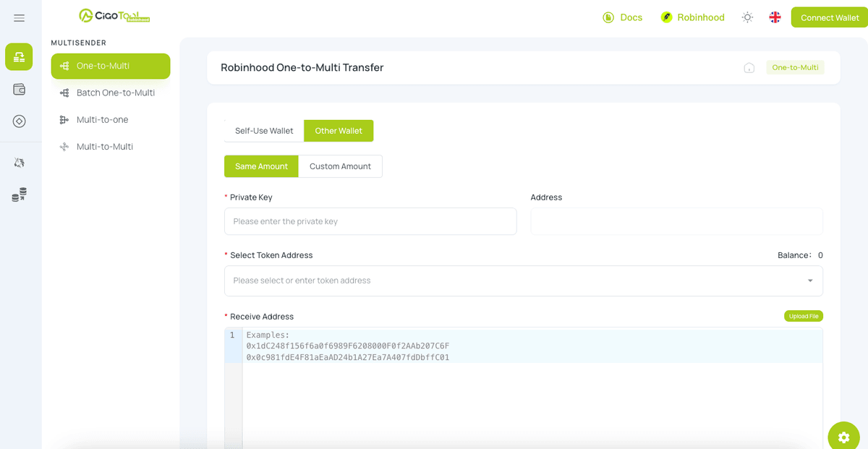
Task: Open the One-to-Multi menu item
Action: (111, 66)
